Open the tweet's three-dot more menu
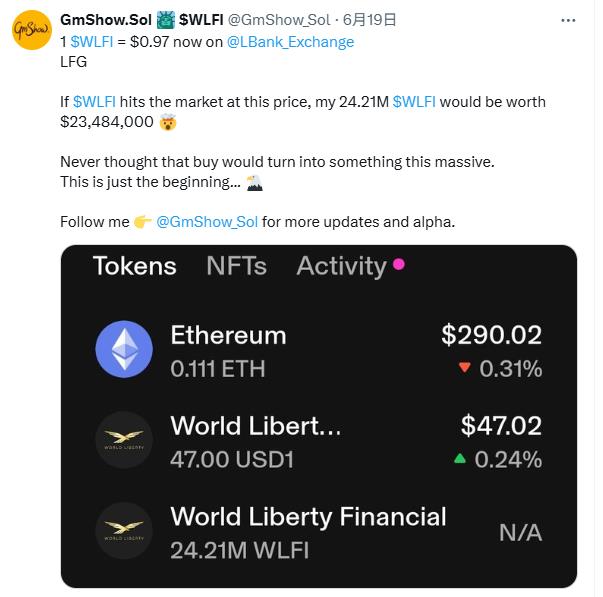Image resolution: width=603 pixels, height=597 pixels. 568,20
